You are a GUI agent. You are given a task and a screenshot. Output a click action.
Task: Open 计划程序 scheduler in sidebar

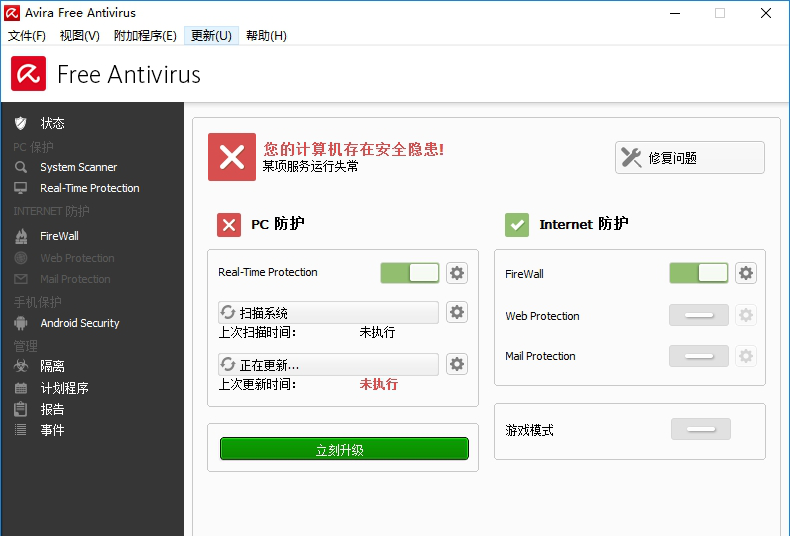click(x=64, y=388)
